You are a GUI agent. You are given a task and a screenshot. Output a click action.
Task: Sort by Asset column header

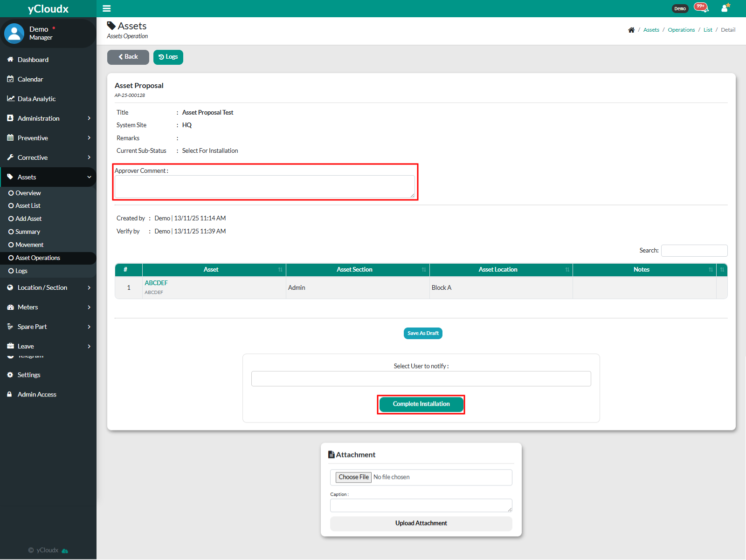tap(214, 270)
